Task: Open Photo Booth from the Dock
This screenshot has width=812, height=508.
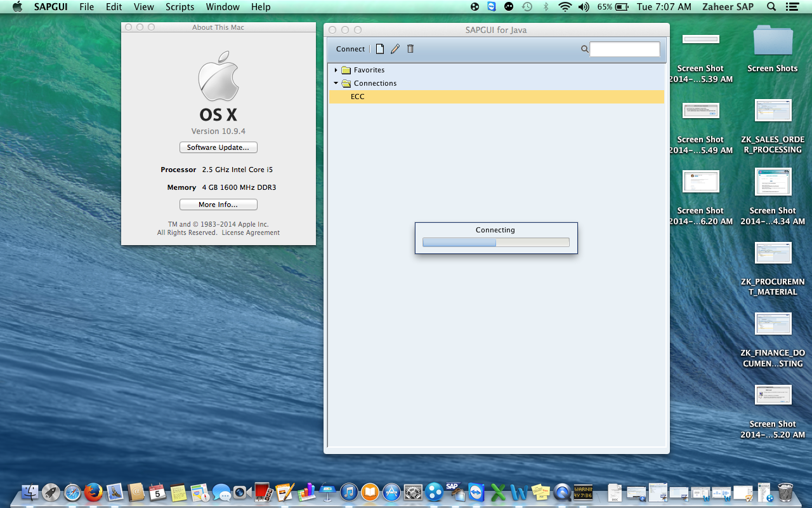Action: pos(264,491)
